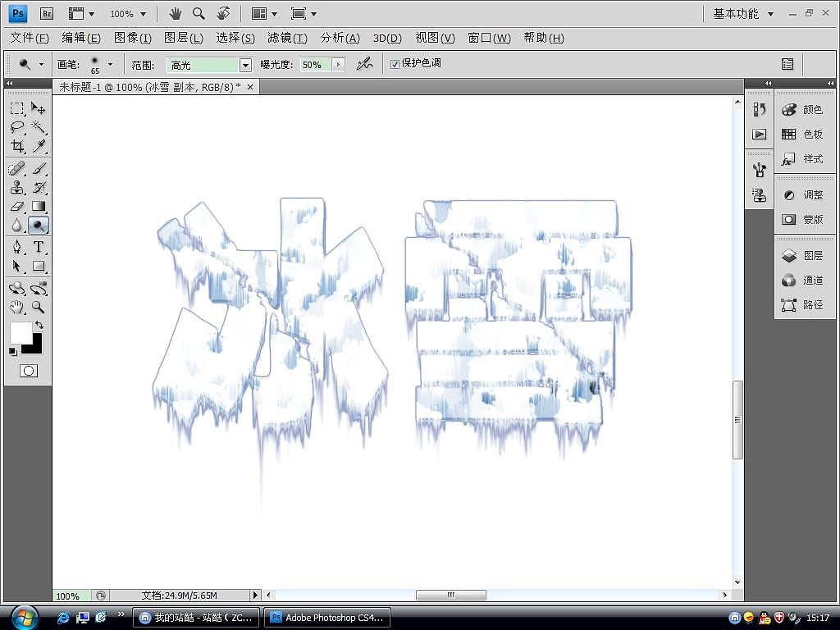
Task: Open the 路径 panel
Action: [x=804, y=305]
